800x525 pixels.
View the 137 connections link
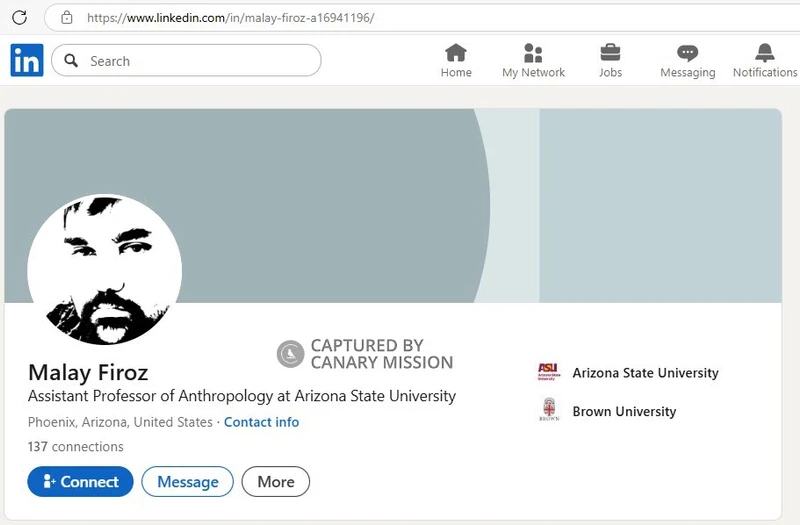[x=76, y=446]
